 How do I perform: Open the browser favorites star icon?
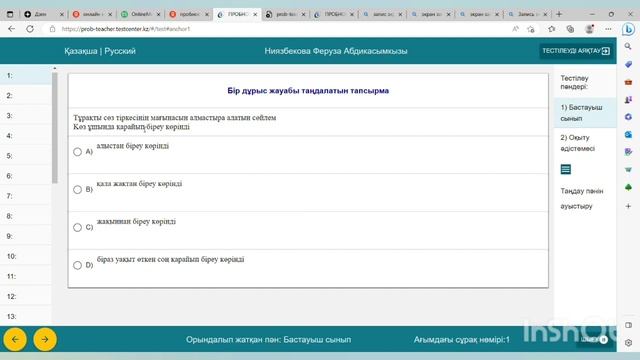click(552, 29)
